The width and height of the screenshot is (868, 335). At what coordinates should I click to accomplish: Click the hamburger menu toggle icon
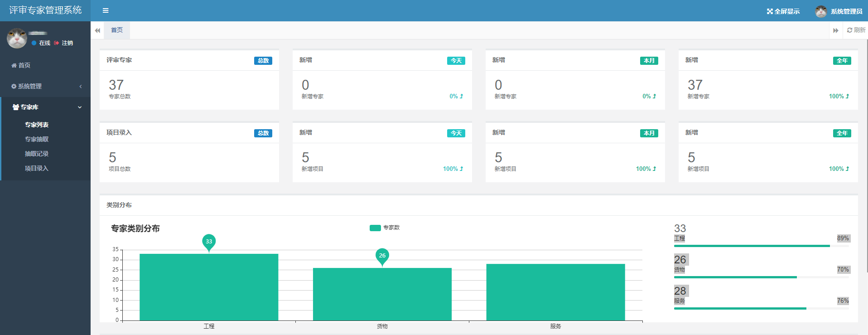(106, 10)
